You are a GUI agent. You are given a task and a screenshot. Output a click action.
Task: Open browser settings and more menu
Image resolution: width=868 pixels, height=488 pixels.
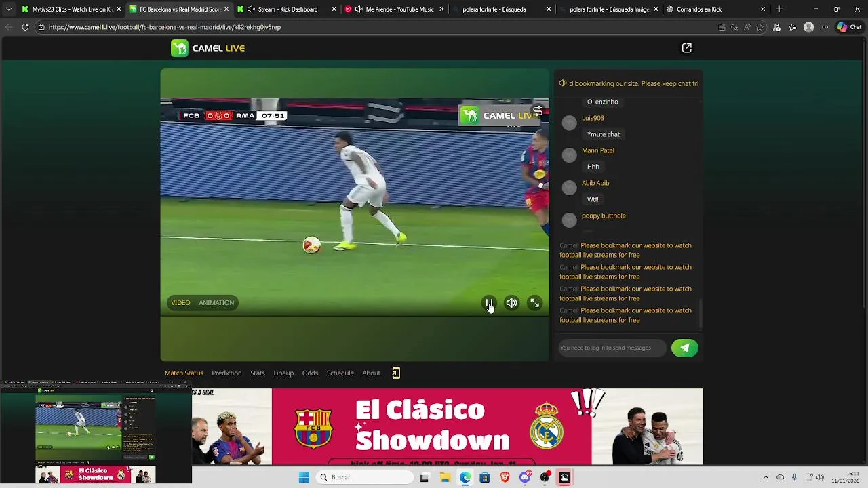[x=825, y=27]
